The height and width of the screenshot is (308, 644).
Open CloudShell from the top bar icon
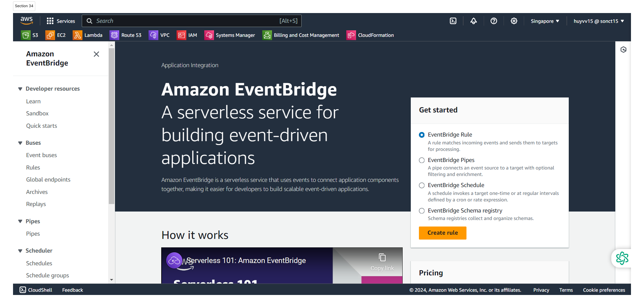coord(453,21)
